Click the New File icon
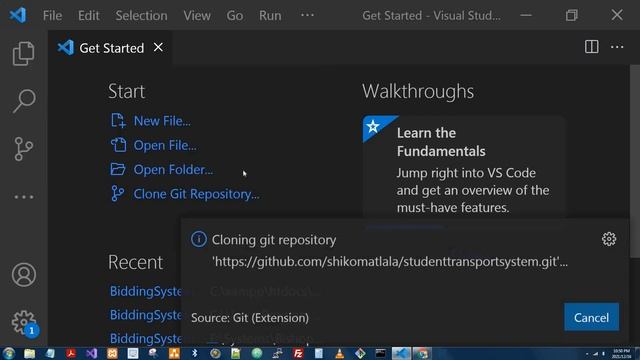Image resolution: width=640 pixels, height=360 pixels. tap(118, 121)
